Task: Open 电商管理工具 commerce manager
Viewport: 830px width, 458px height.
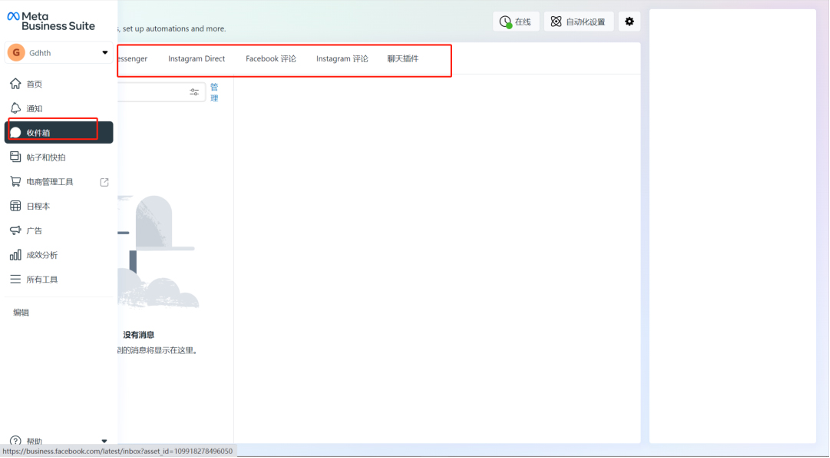Action: click(x=49, y=182)
